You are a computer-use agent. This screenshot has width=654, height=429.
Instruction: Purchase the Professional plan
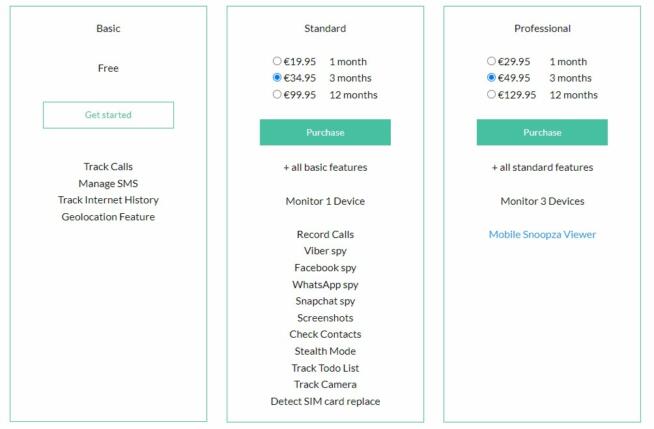coord(542,132)
